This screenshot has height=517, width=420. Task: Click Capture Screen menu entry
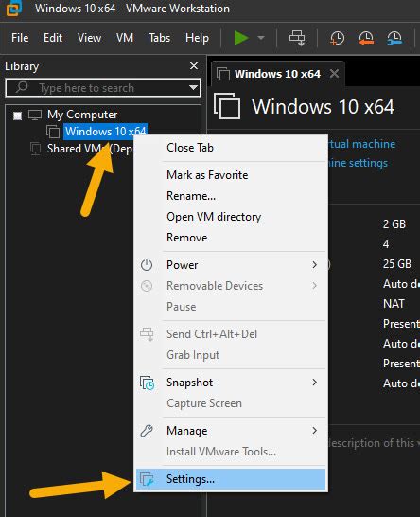coord(231,403)
